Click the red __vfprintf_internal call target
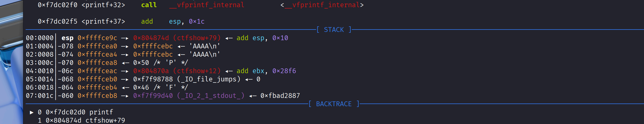This screenshot has width=644, height=124. 207,5
